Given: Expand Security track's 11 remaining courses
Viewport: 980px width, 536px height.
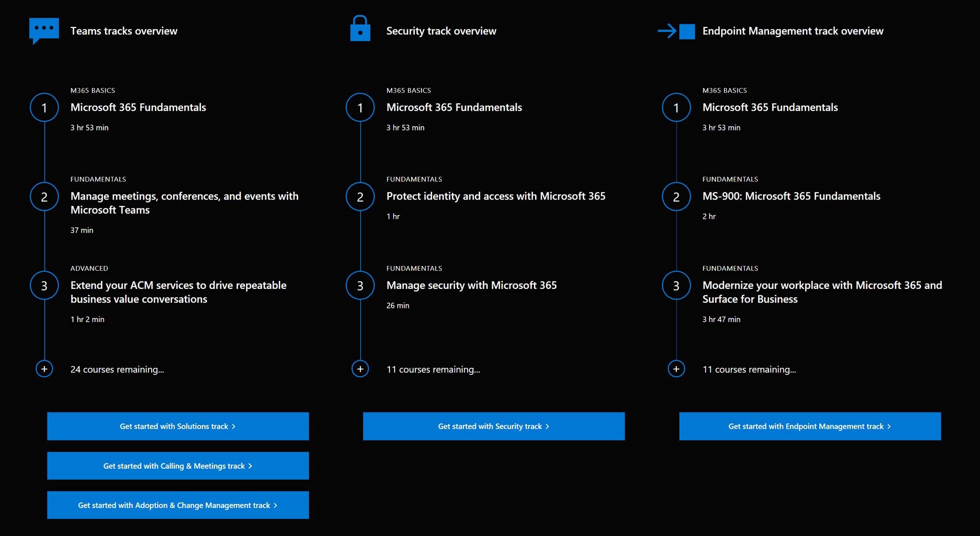Looking at the screenshot, I should coord(360,369).
